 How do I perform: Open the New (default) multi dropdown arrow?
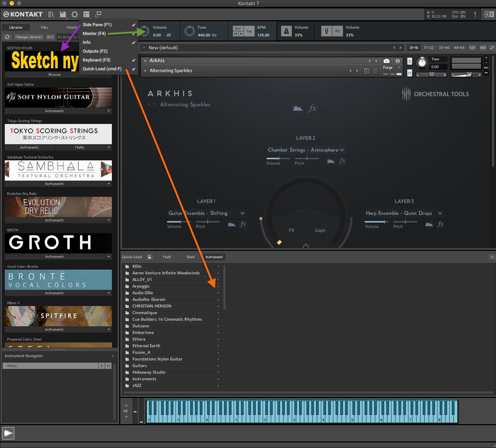coord(144,48)
